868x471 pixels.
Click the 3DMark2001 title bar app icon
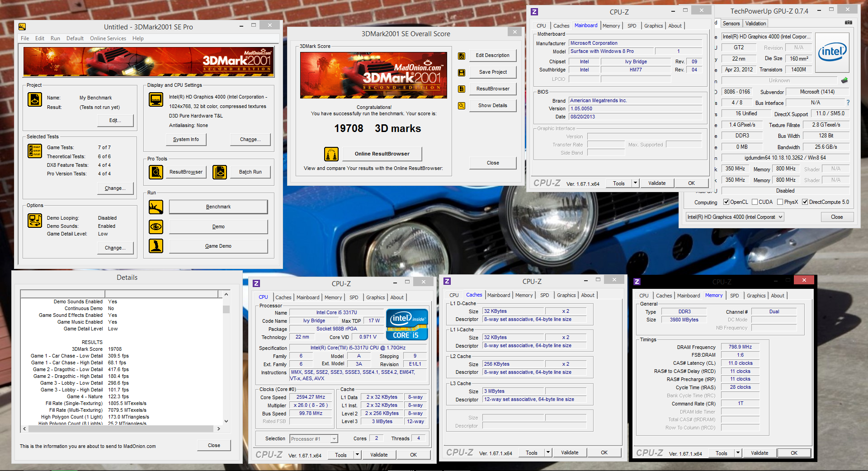pos(22,27)
